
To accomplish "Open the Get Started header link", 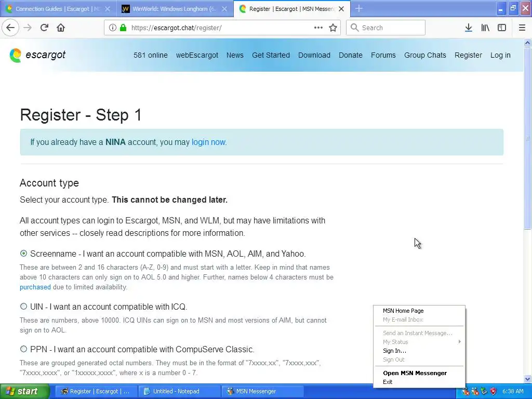I will tap(271, 55).
